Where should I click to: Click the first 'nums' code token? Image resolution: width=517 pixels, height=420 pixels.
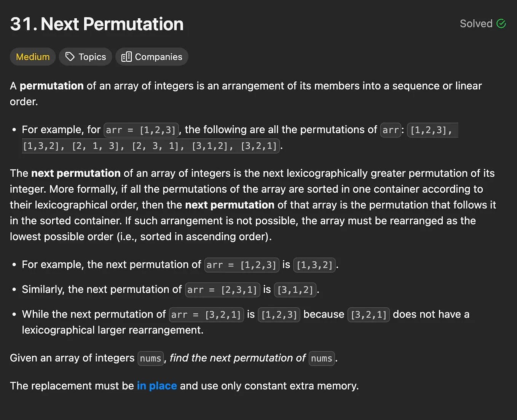[151, 358]
